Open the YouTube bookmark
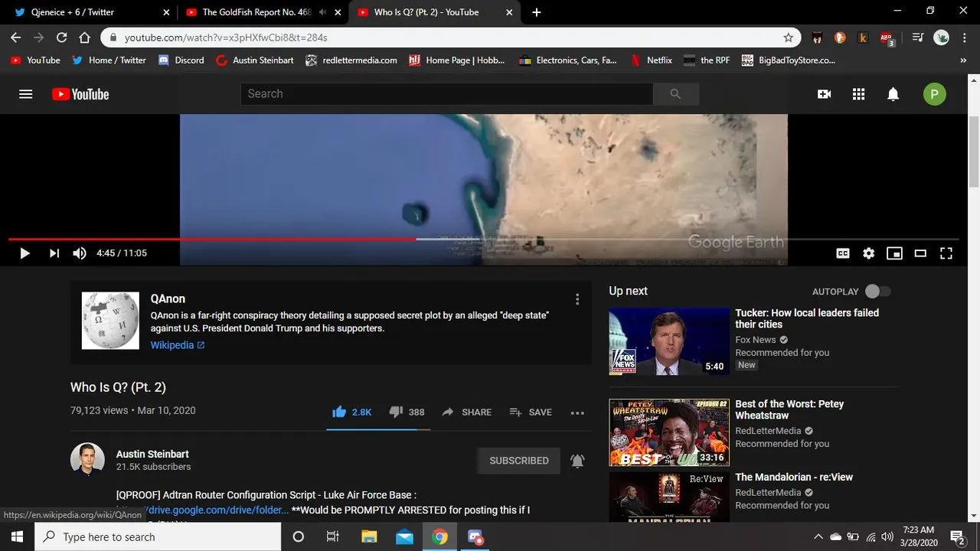 (x=35, y=60)
